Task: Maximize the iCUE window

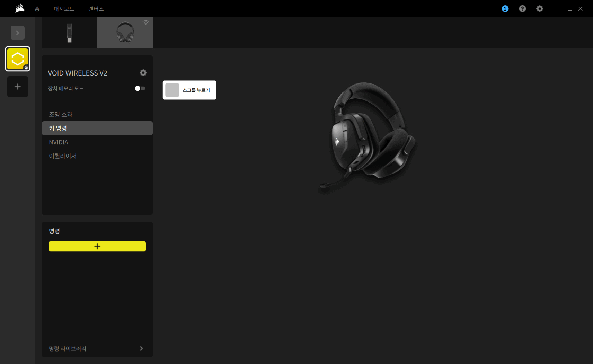Action: tap(570, 9)
